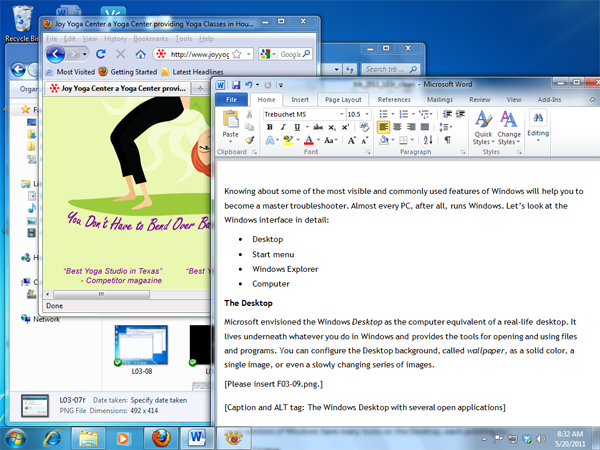Open Customize Quick Access Toolbar dropdown
This screenshot has height=450, width=600.
pos(280,85)
